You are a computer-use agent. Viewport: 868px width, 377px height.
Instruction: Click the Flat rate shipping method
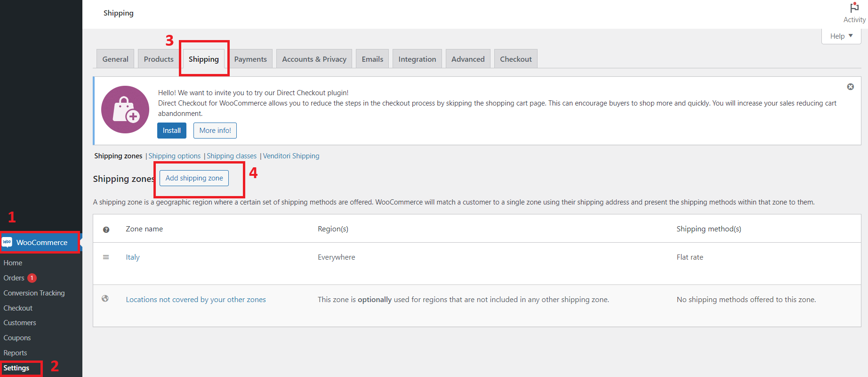pos(690,257)
